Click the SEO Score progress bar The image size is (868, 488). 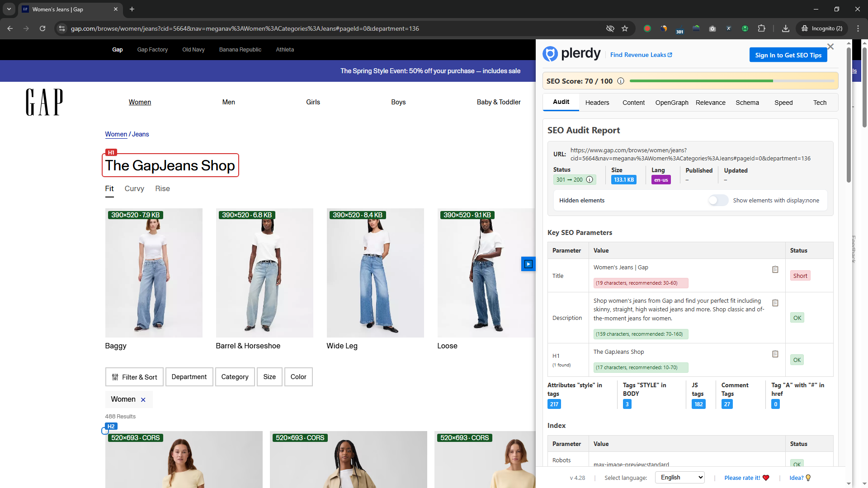click(x=731, y=81)
